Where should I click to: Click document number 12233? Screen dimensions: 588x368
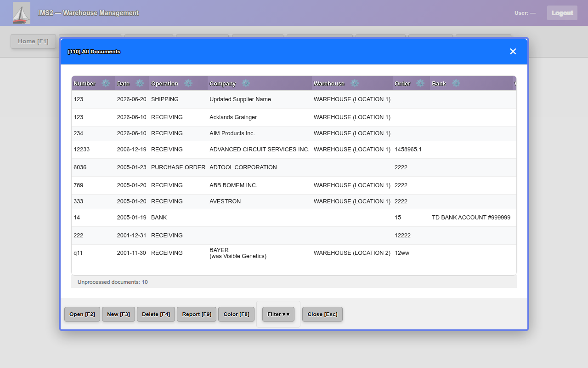[x=82, y=149]
